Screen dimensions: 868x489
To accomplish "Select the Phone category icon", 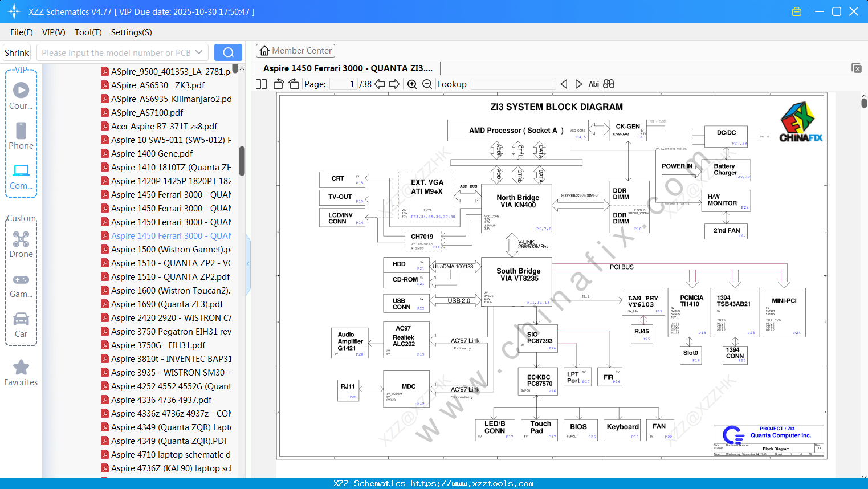I will pyautogui.click(x=21, y=136).
